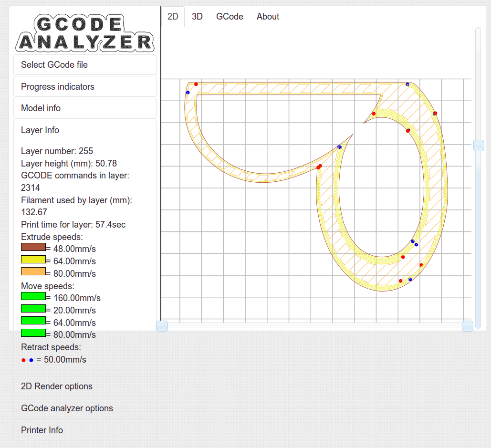This screenshot has width=491, height=448.
Task: Switch to the 3D tab
Action: 197,17
